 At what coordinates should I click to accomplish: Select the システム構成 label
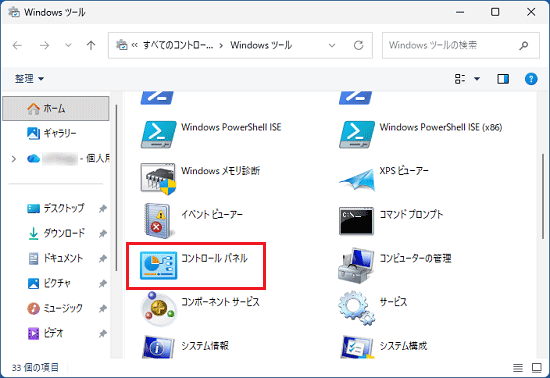click(403, 346)
